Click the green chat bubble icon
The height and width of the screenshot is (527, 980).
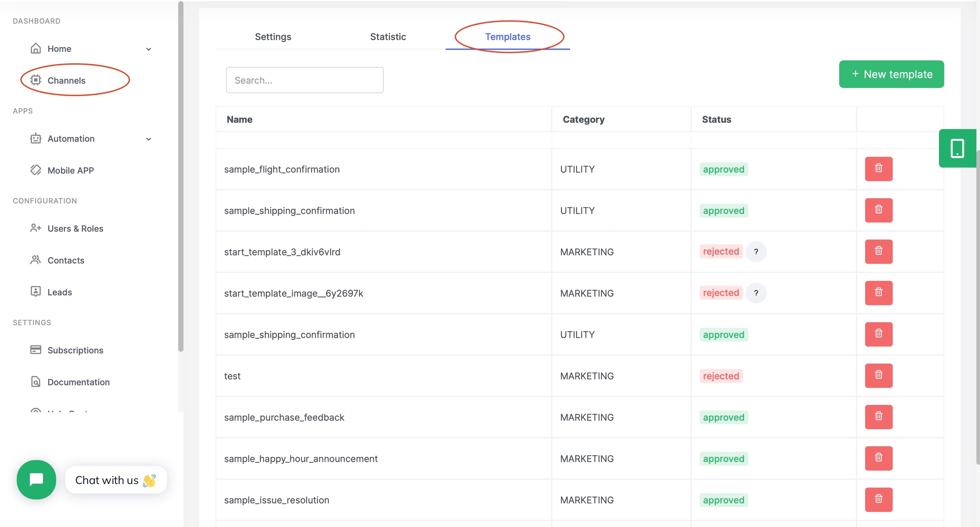tap(37, 479)
